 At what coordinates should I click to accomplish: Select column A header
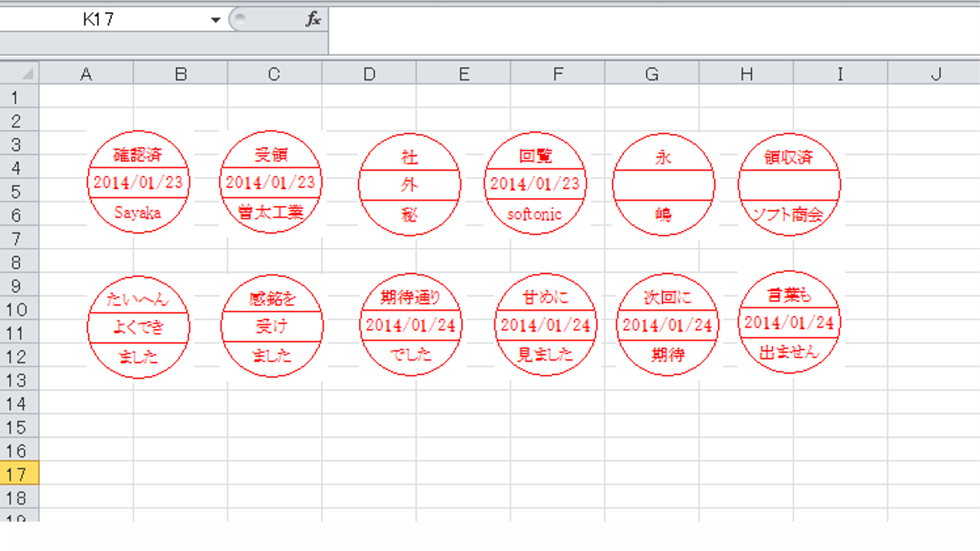pos(86,73)
